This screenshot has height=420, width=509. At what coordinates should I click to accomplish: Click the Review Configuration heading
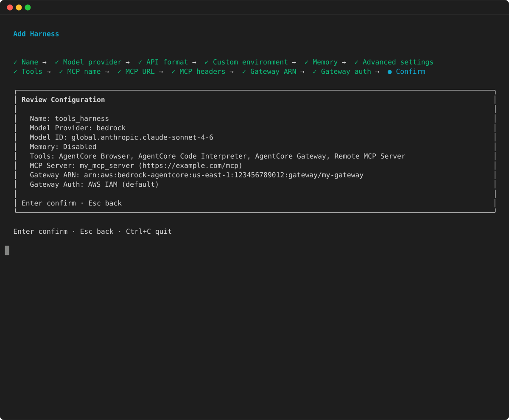pyautogui.click(x=63, y=100)
